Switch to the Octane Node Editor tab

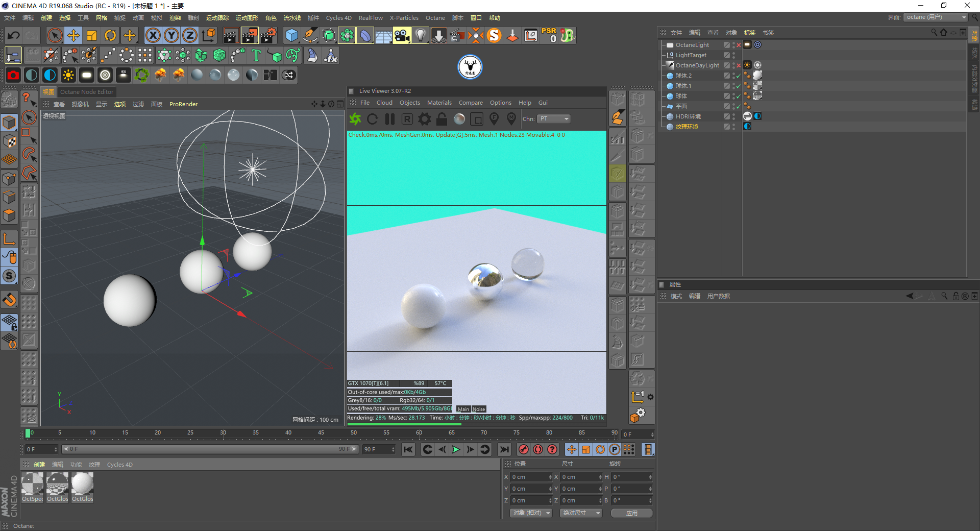point(87,92)
